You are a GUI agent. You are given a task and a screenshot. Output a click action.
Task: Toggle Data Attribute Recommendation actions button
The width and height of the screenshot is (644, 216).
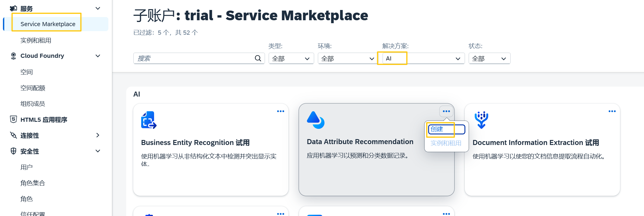coord(446,111)
